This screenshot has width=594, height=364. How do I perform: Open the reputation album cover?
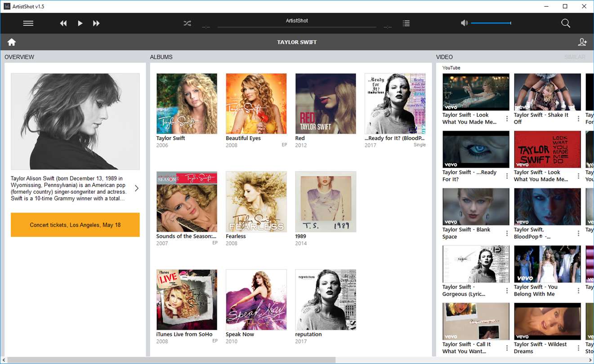tap(326, 300)
